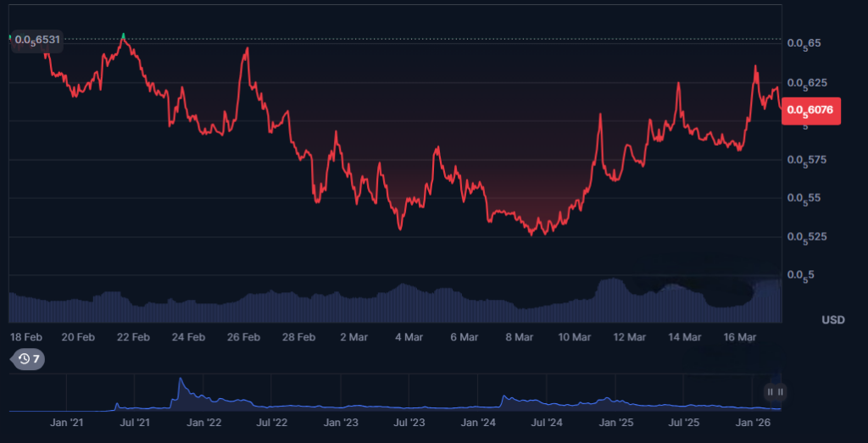The width and height of the screenshot is (868, 443).
Task: Jump to Jan '22 in the overview timeline
Action: [x=203, y=421]
